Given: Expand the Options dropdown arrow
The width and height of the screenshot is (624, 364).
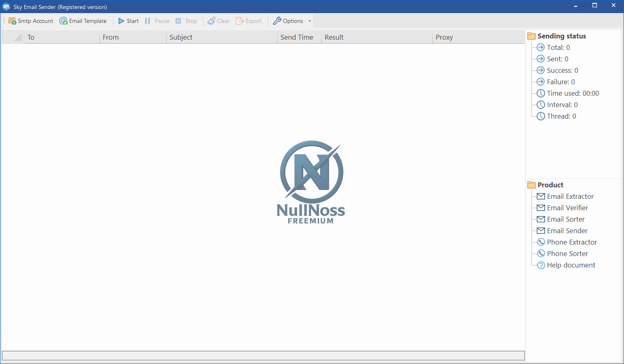Looking at the screenshot, I should pyautogui.click(x=310, y=21).
